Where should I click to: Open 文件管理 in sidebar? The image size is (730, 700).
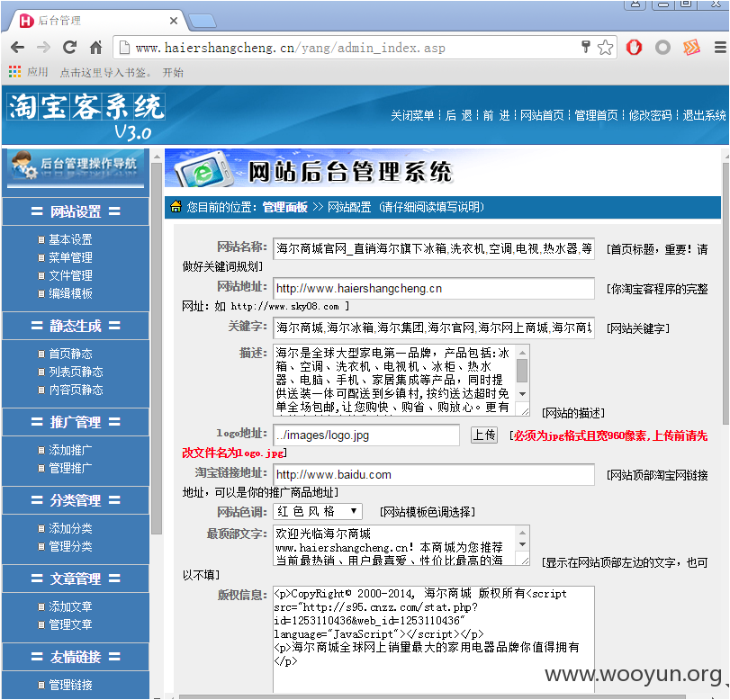70,275
